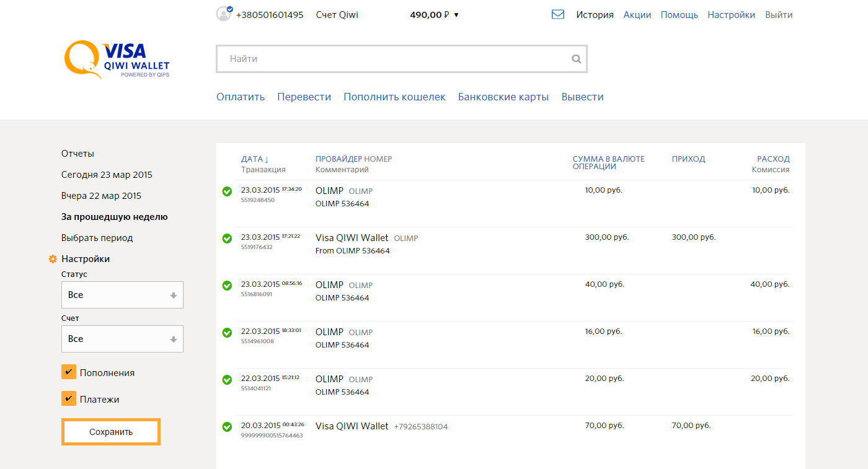Image resolution: width=868 pixels, height=469 pixels.
Task: Click transaction ID 999999005I5764463
Action: [x=272, y=436]
